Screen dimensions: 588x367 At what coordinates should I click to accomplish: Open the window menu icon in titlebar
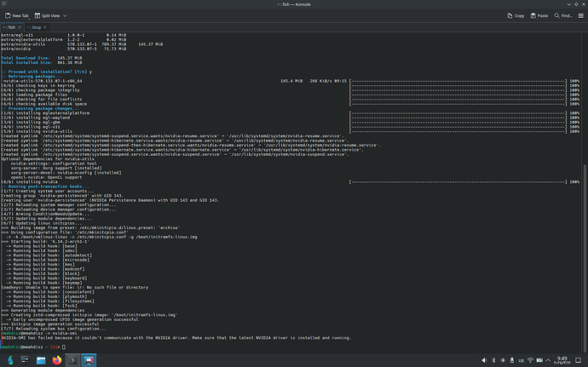[4, 4]
